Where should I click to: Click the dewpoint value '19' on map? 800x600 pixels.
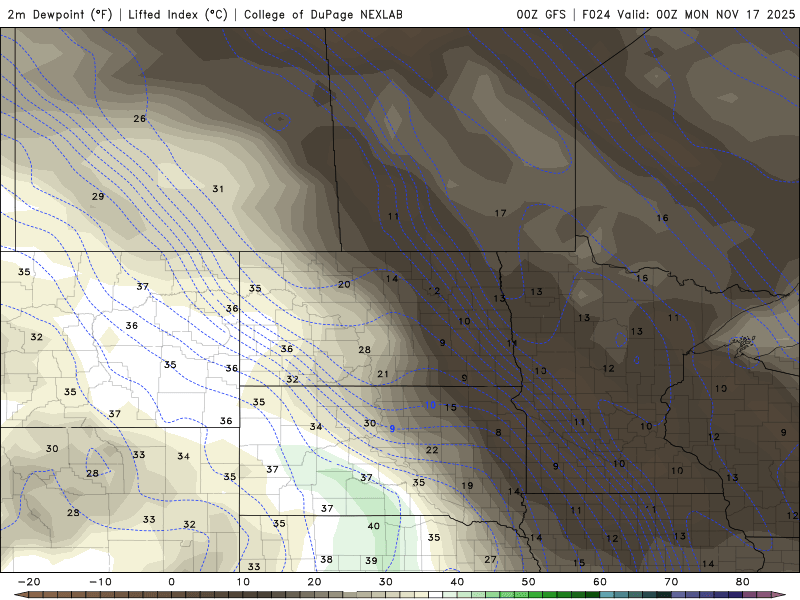click(467, 486)
